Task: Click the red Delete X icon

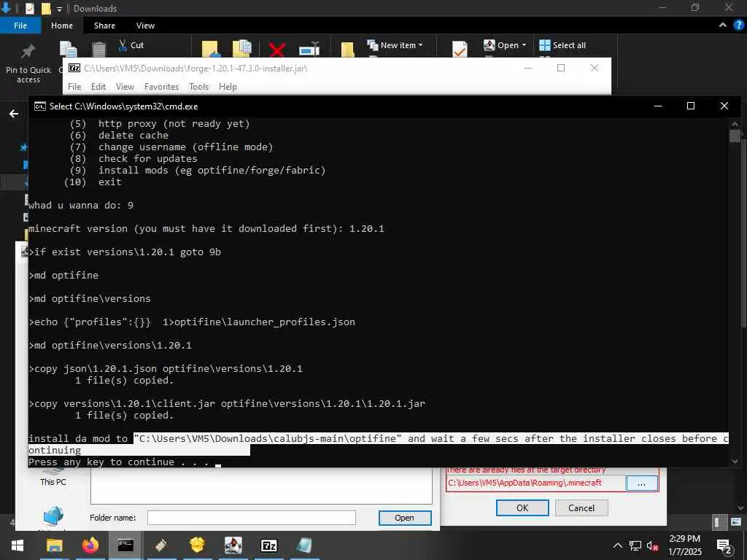Action: pyautogui.click(x=276, y=50)
